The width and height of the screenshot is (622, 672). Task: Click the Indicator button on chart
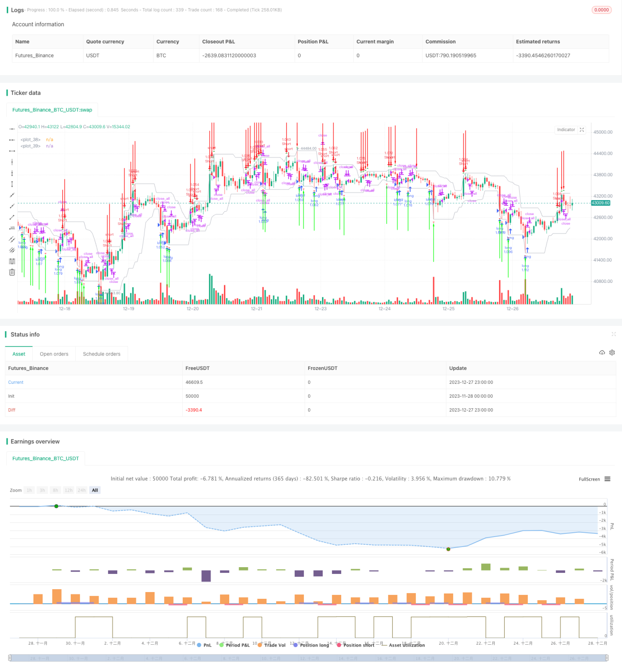point(566,130)
